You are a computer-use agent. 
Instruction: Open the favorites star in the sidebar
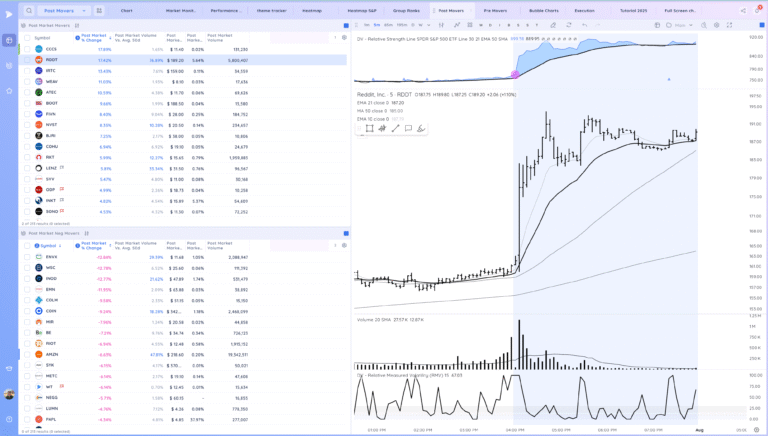[x=9, y=91]
